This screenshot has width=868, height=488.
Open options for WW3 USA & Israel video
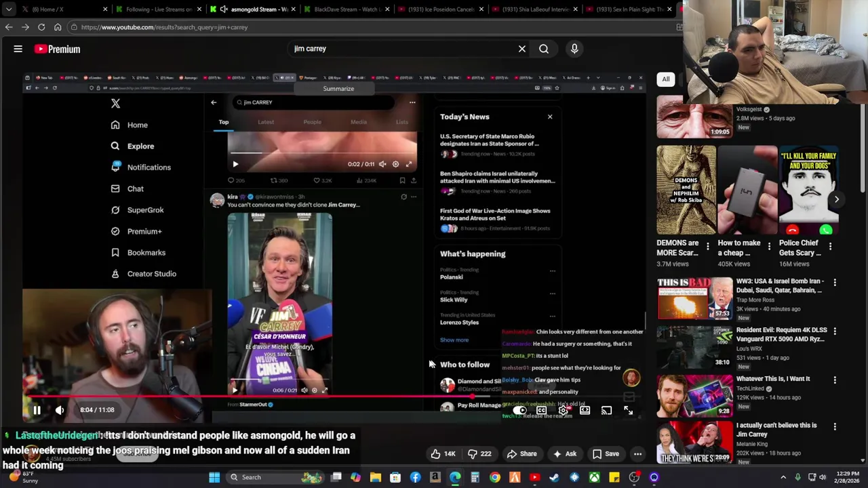click(x=835, y=282)
